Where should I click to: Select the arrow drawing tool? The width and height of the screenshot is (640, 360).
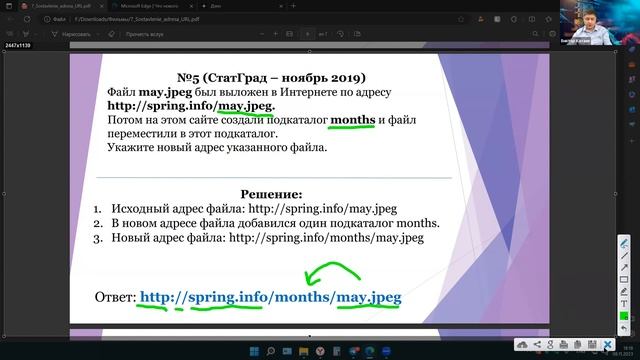[624, 268]
